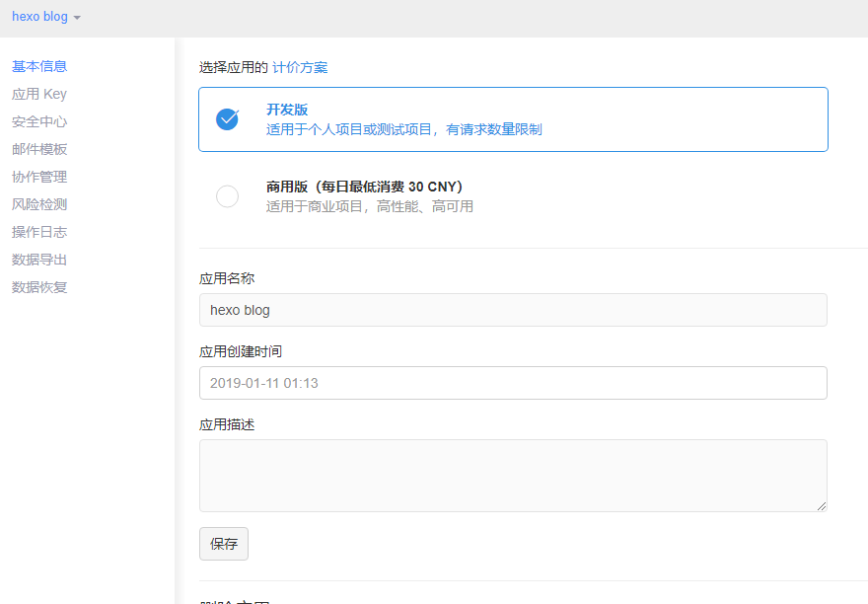Open 安全中心 settings page
This screenshot has width=868, height=604.
click(39, 122)
